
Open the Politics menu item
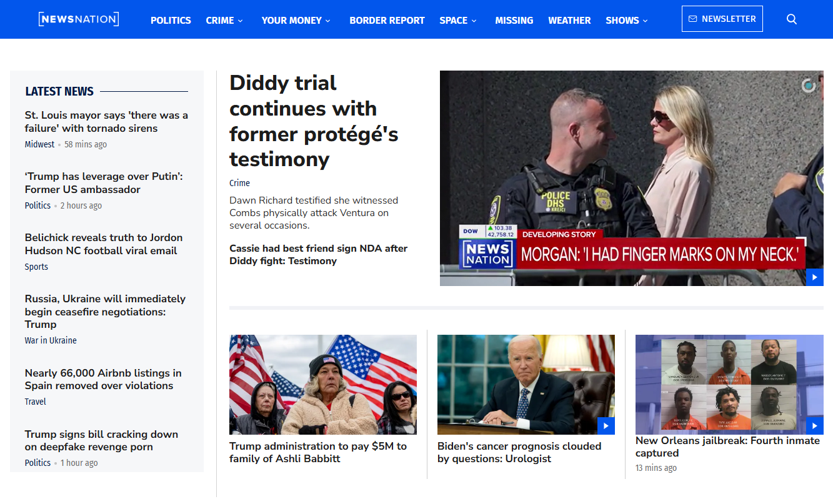point(171,21)
